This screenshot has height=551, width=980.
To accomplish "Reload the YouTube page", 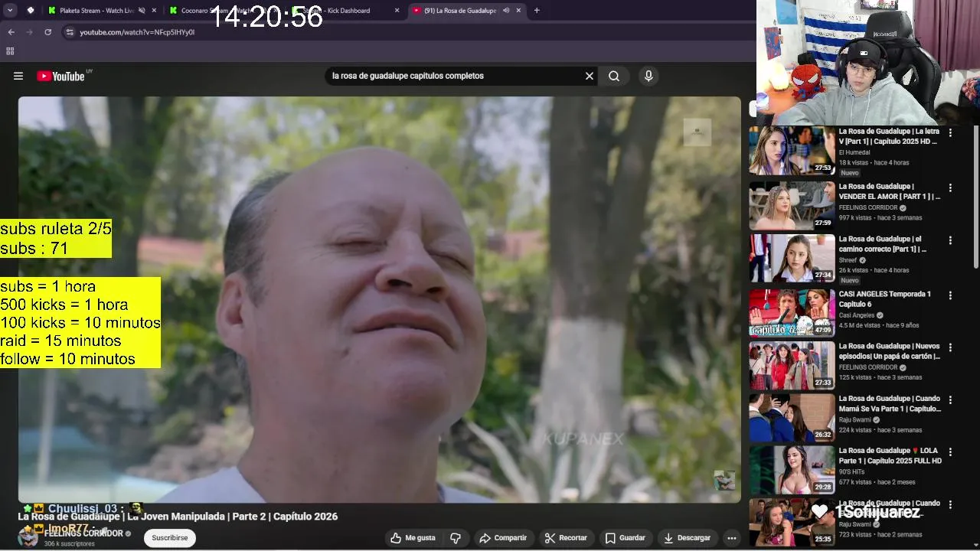I will pyautogui.click(x=47, y=32).
